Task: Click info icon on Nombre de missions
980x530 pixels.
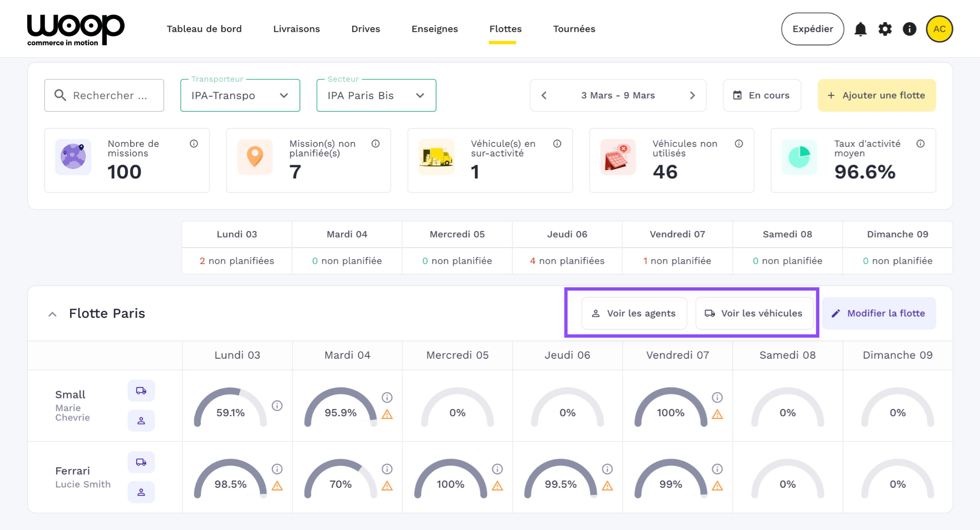Action: click(x=194, y=144)
